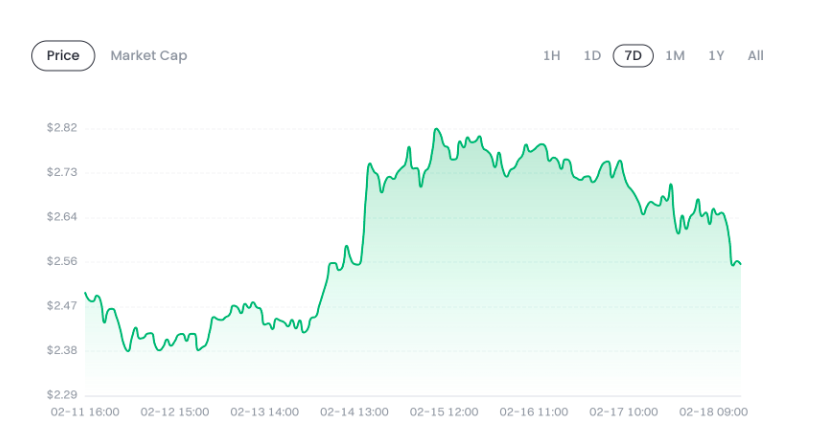Click the chart's highest peak near $2.82
The width and height of the screenshot is (832, 429).
point(436,129)
